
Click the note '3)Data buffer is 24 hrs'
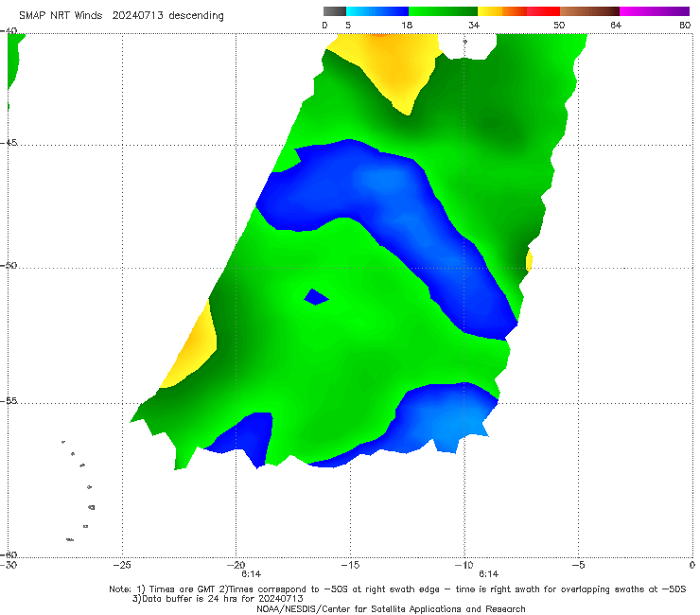click(x=218, y=599)
